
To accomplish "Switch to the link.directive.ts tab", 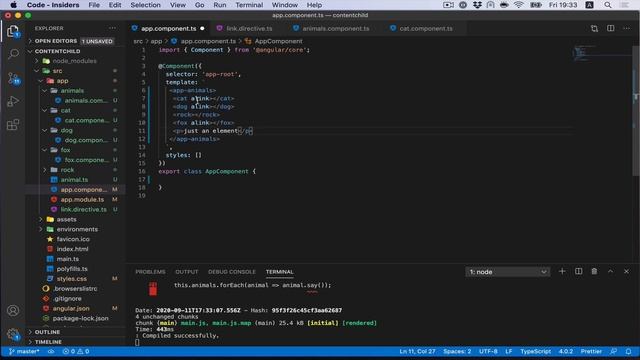I will (249, 29).
